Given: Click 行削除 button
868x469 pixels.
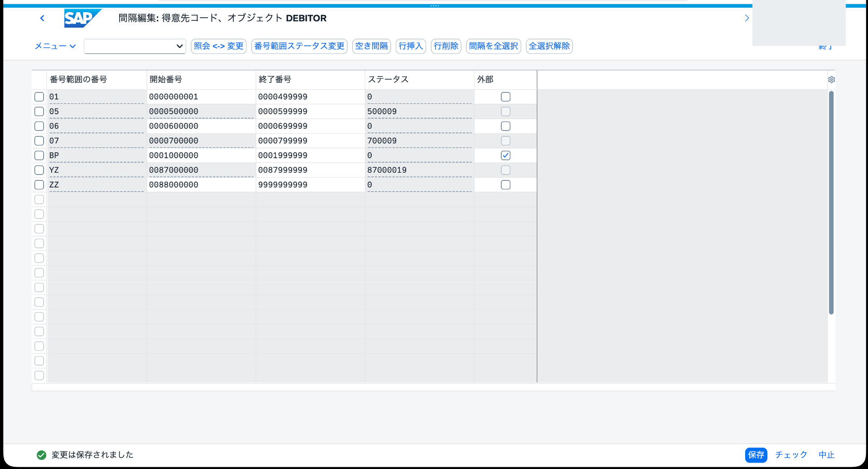Looking at the screenshot, I should coord(446,46).
